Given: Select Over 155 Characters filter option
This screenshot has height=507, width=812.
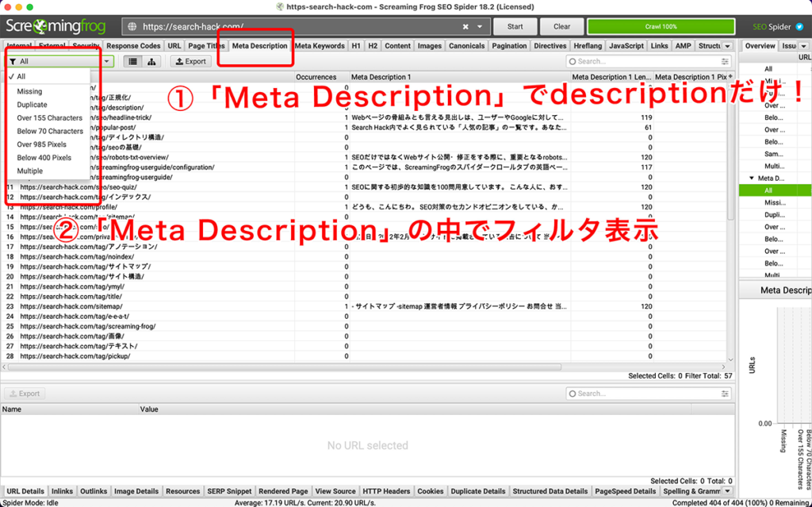Looking at the screenshot, I should point(49,117).
